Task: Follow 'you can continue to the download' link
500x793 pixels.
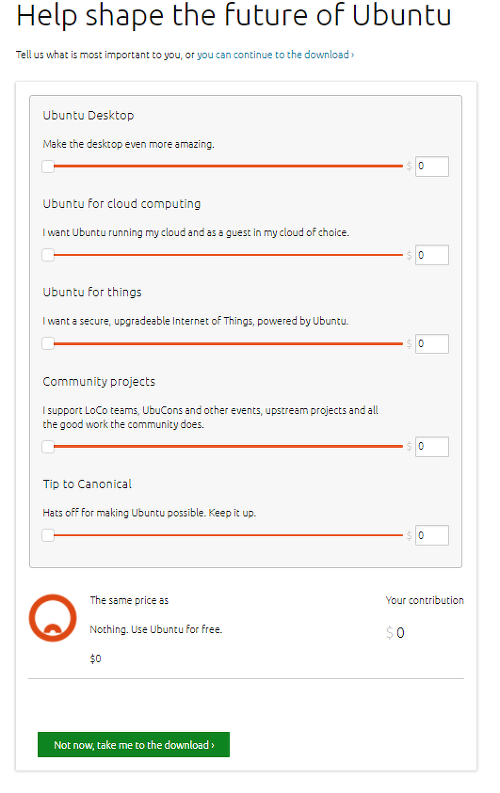Action: coord(276,55)
